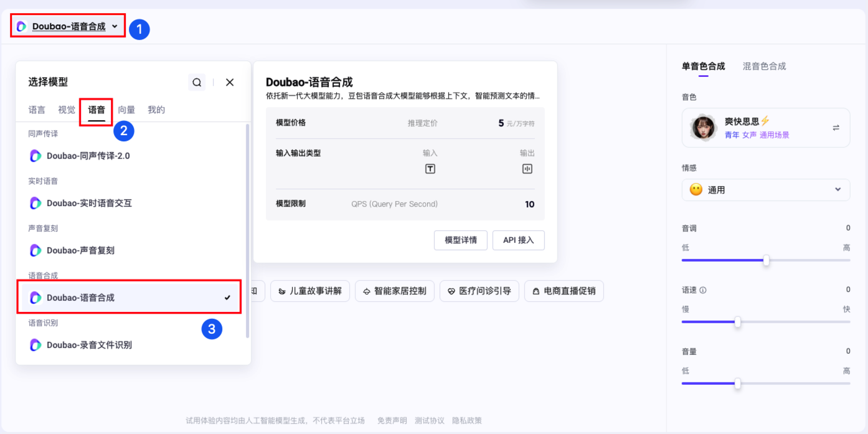Click the logo icon next to Doubao-声音复刻
Screen dimensions: 868x434
(x=35, y=250)
